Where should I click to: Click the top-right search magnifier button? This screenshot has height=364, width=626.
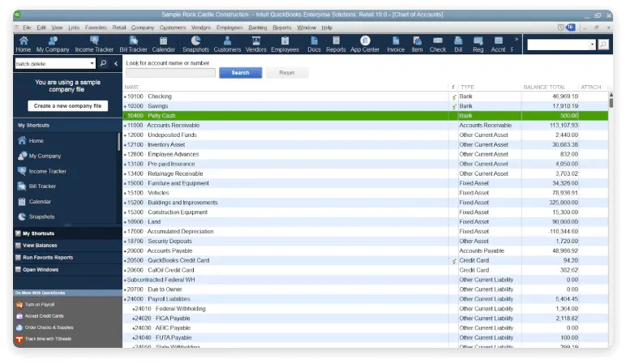(603, 45)
